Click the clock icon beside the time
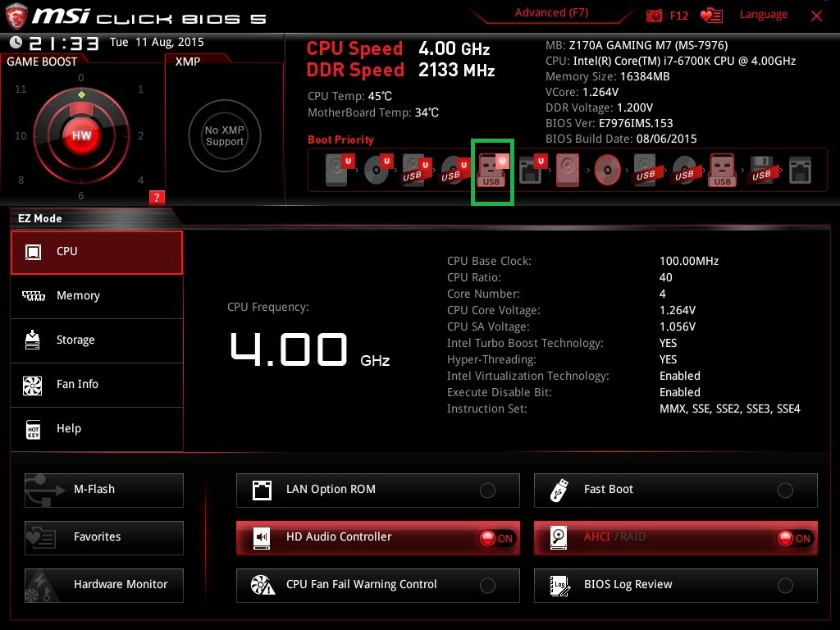 pos(16,42)
